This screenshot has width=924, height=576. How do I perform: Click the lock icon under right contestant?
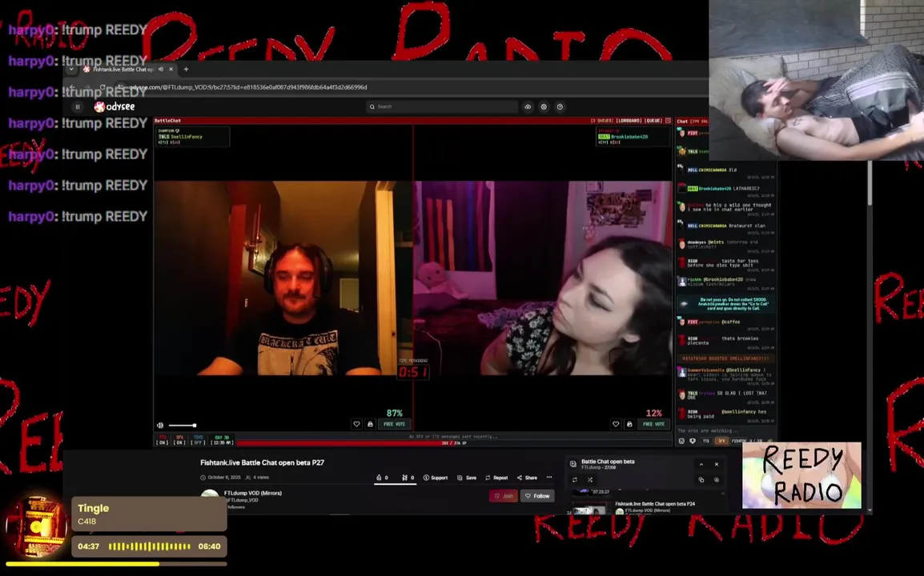tap(629, 424)
